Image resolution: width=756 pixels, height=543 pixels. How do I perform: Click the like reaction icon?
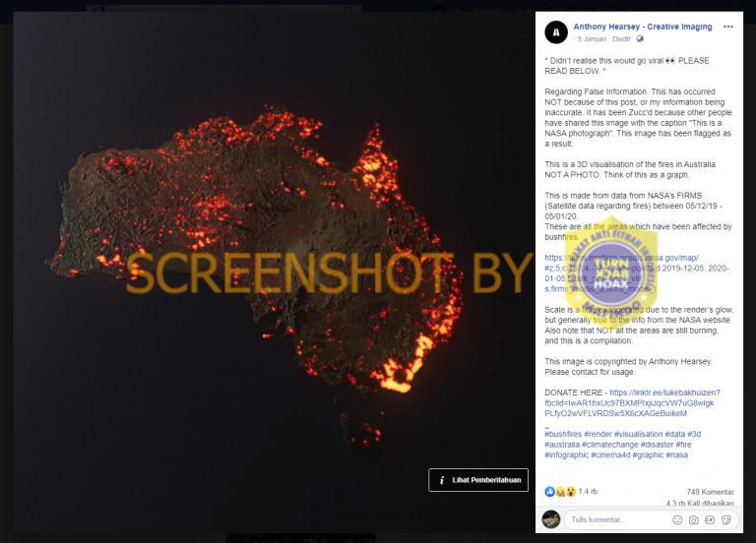(x=549, y=492)
